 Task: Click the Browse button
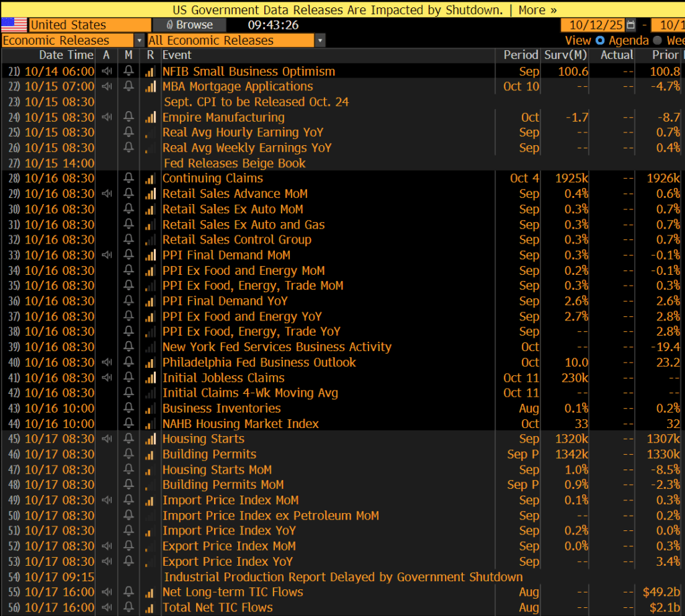[x=189, y=25]
